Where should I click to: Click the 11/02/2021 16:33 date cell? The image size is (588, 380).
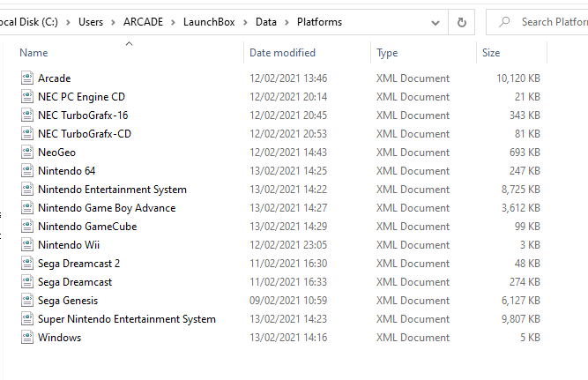(288, 282)
